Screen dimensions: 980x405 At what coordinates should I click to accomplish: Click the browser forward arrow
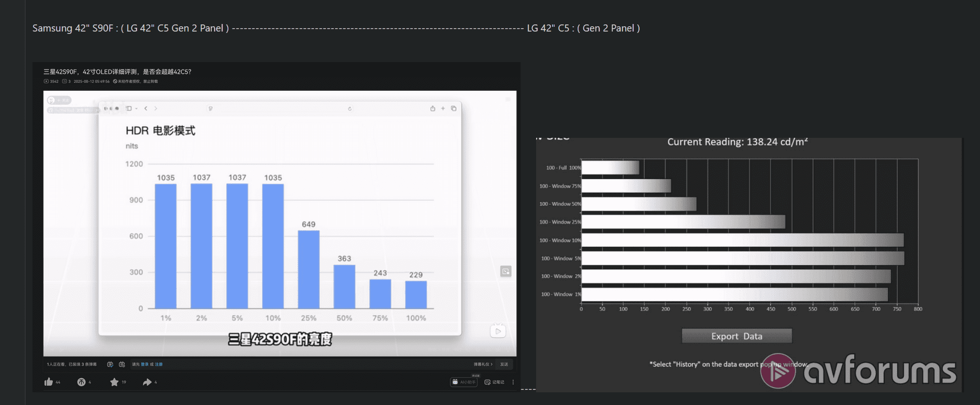(x=156, y=108)
